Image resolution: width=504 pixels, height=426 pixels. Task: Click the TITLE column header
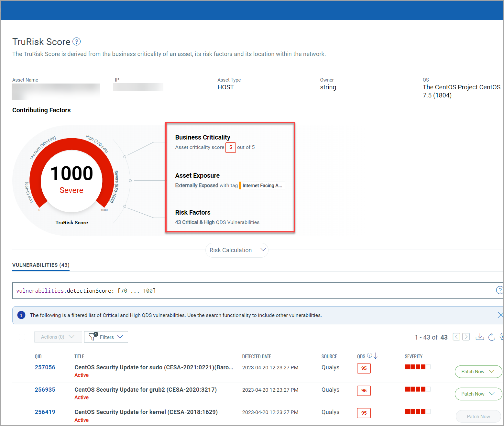pyautogui.click(x=79, y=356)
